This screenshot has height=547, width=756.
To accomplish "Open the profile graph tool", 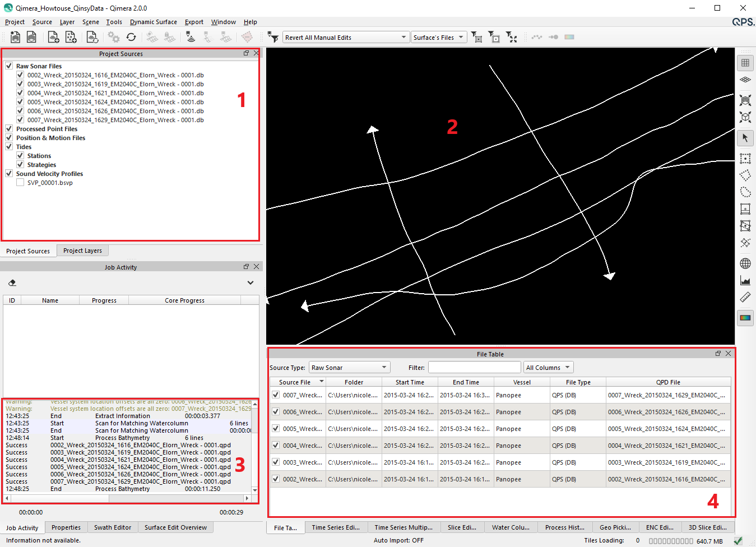I will (745, 280).
